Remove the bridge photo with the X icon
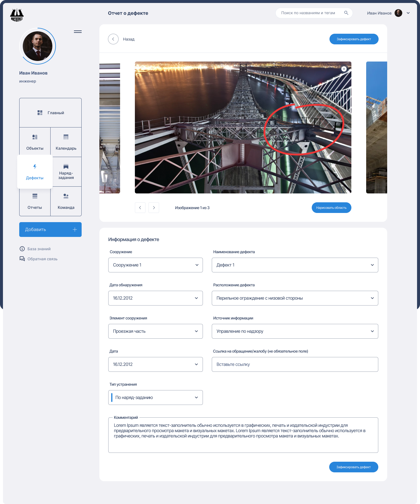 point(344,69)
